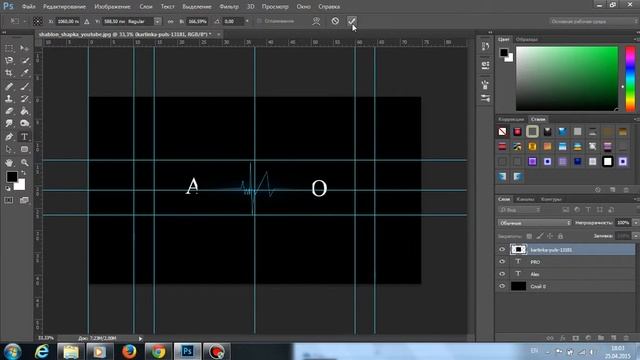Add layer style with fx icon
This screenshot has width=640, height=360.
click(562, 338)
